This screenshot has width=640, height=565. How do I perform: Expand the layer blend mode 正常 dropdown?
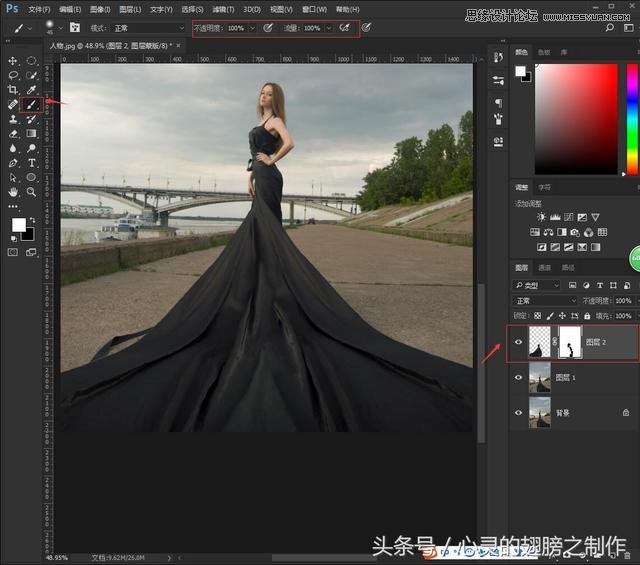(545, 300)
